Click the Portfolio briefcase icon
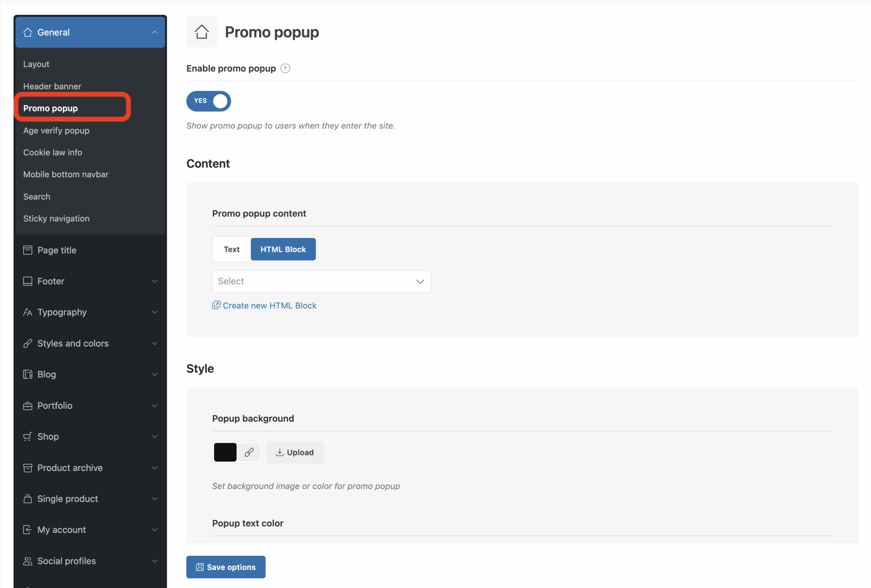The image size is (871, 588). click(28, 406)
